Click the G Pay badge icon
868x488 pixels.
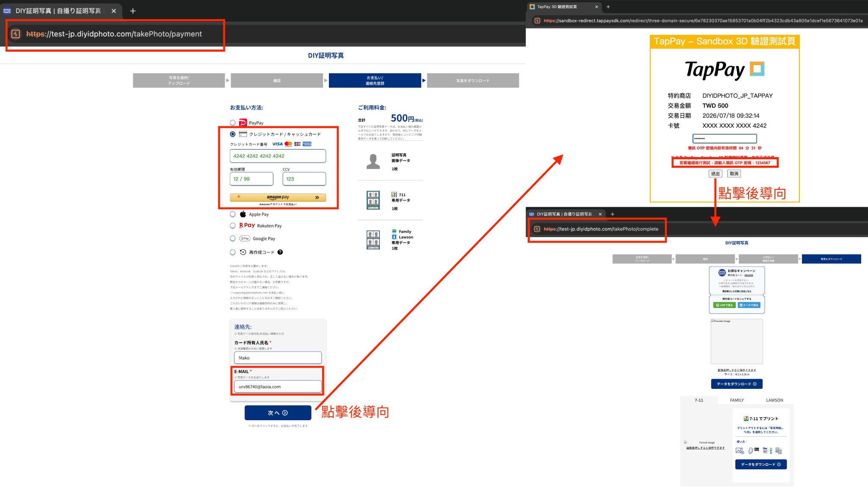coord(245,238)
